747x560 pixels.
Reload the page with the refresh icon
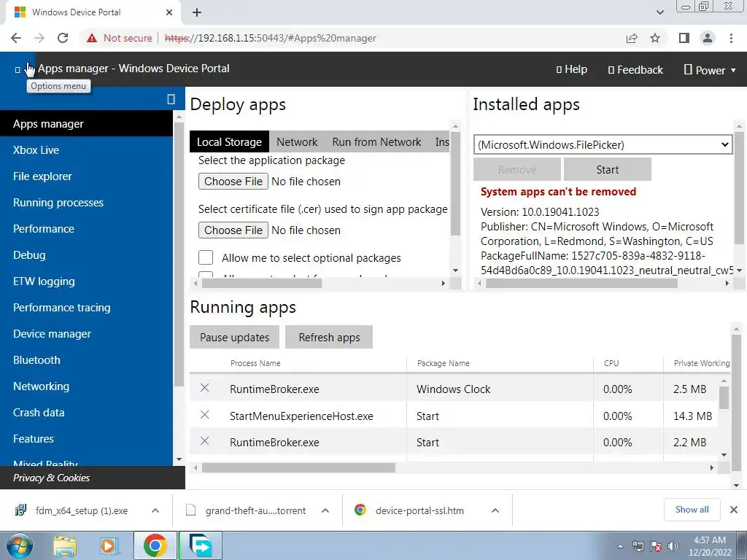click(x=63, y=38)
